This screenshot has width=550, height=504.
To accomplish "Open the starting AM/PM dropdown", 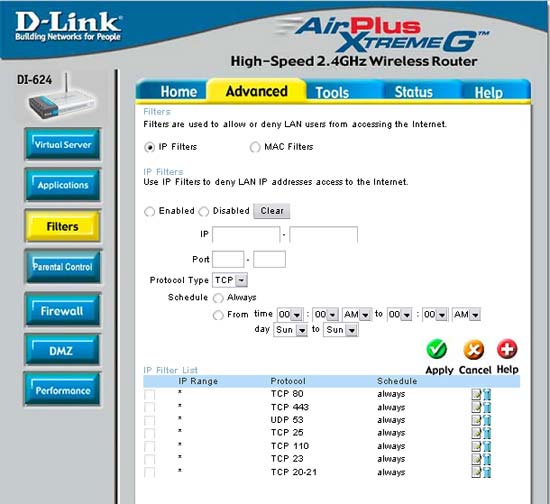I will coord(356,314).
